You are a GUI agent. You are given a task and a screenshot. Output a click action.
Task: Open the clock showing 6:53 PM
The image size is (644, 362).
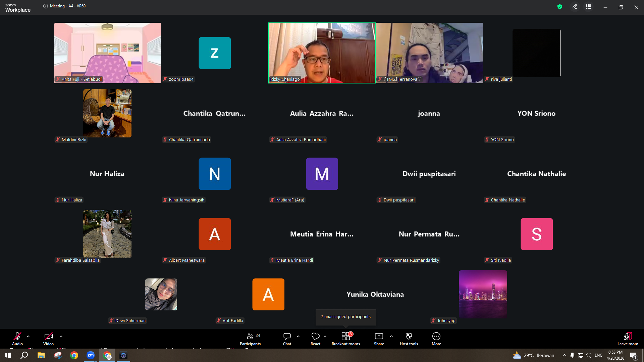pyautogui.click(x=615, y=355)
